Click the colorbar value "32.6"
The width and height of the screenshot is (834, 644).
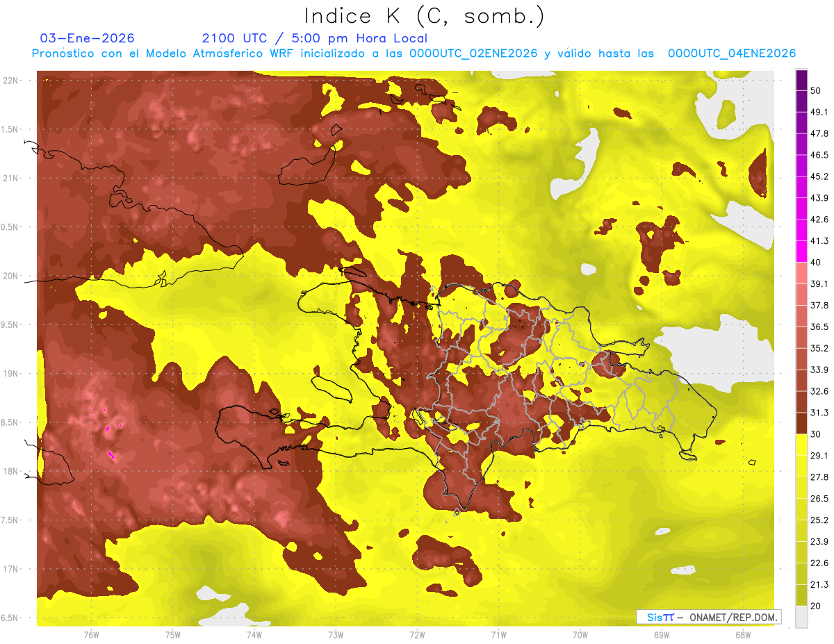tap(819, 391)
